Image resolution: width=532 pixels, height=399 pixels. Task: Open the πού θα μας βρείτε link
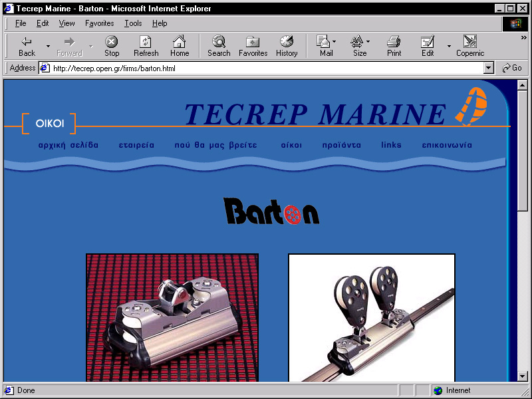click(215, 145)
